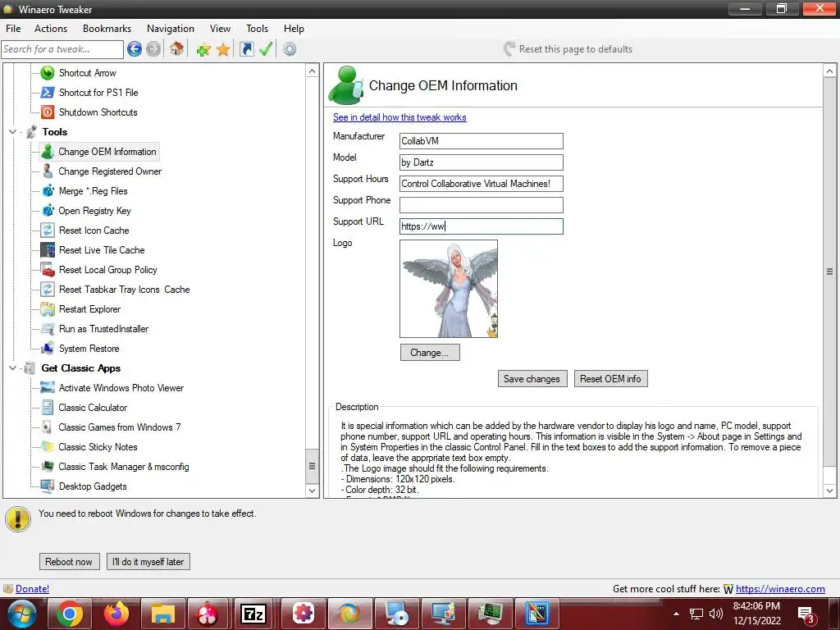Click tree panel scroll-down arrow
Viewport: 840px width, 630px height.
313,491
